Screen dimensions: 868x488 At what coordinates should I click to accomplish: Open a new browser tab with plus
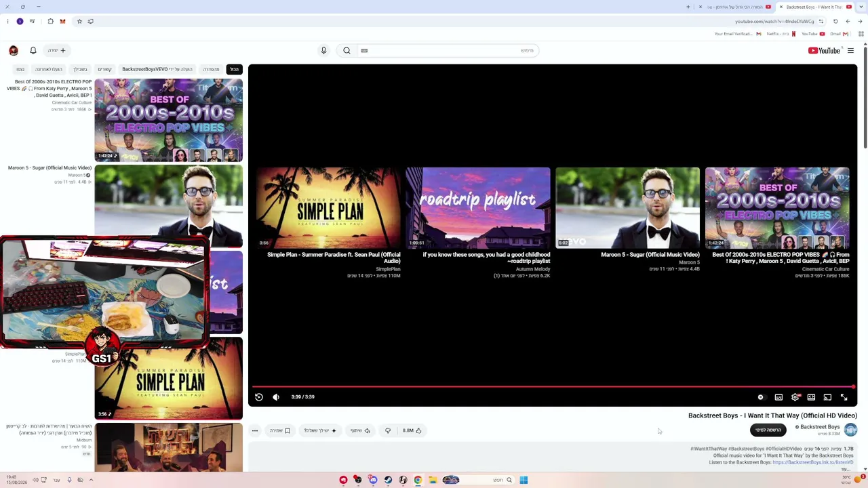(x=688, y=7)
